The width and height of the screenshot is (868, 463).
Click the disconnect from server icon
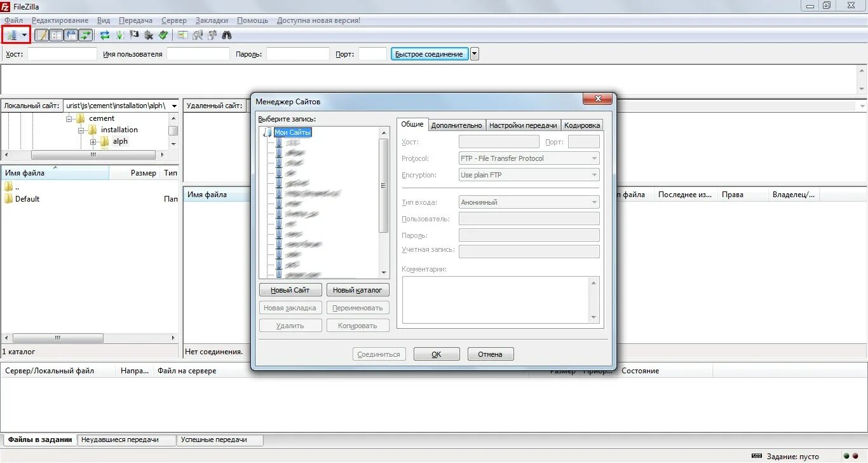pos(149,35)
